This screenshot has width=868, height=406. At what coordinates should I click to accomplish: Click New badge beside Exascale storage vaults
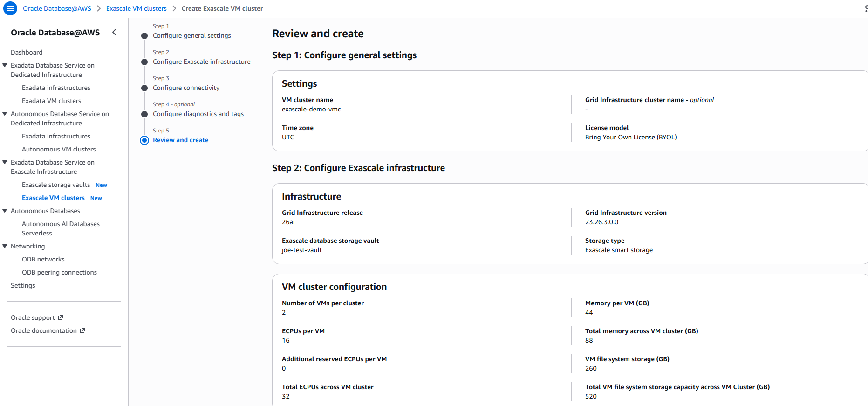(x=101, y=185)
